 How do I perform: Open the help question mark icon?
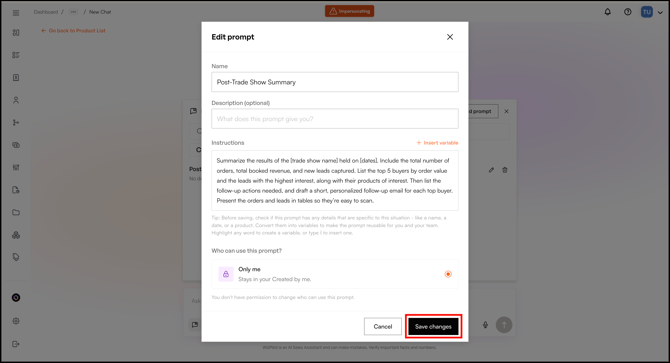coord(627,12)
